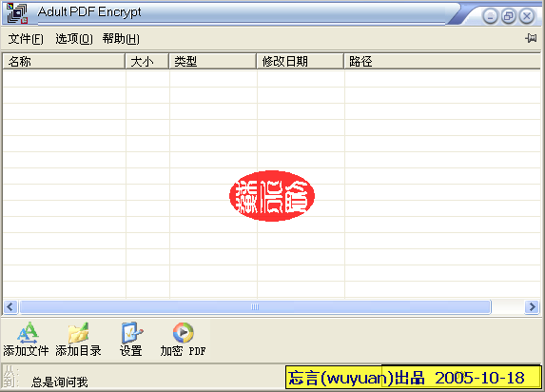
Task: Click the horizontal scrollbar thumb
Action: point(256,307)
